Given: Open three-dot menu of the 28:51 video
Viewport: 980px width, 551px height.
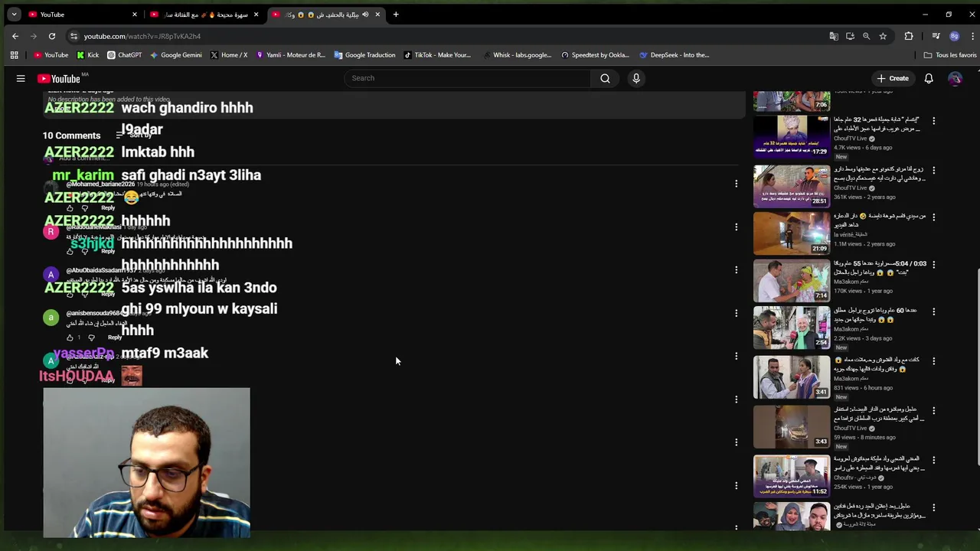Looking at the screenshot, I should coord(933,170).
